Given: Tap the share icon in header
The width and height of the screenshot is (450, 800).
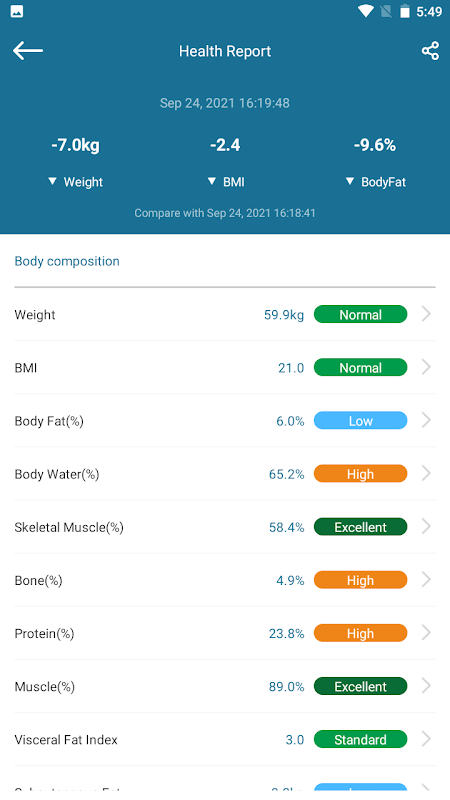Looking at the screenshot, I should 430,51.
